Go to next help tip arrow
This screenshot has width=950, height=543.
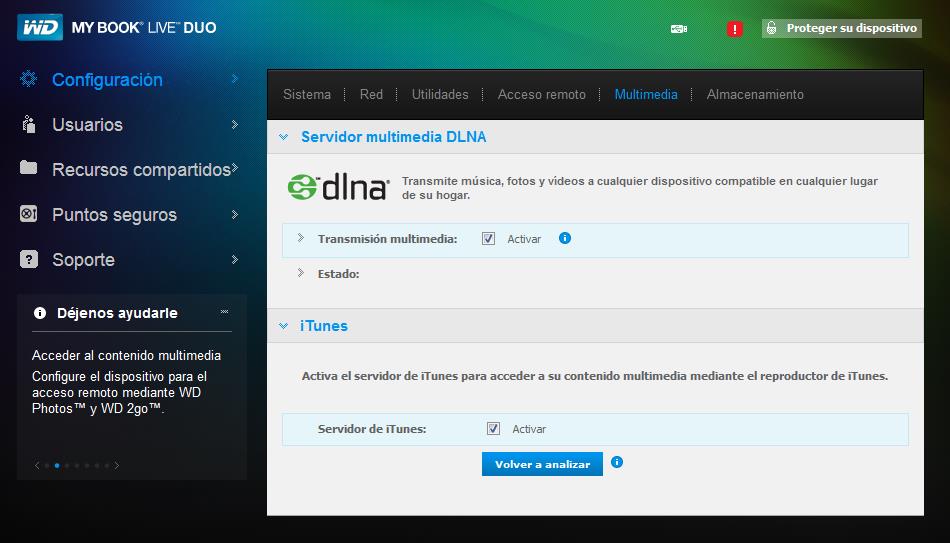(117, 465)
